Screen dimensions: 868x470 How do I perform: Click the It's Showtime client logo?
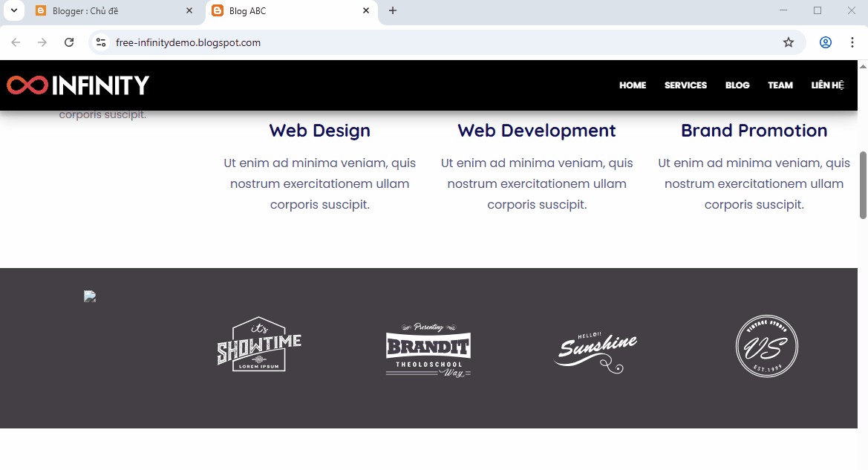pos(259,345)
